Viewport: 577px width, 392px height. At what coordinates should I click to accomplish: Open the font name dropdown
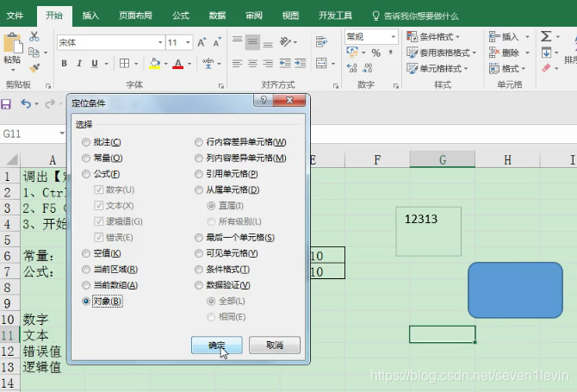(x=160, y=43)
